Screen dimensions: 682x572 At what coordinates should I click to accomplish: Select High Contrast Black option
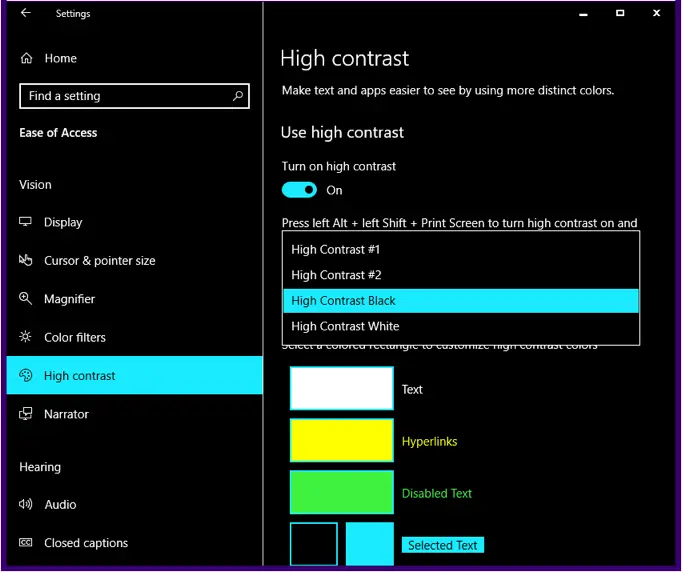461,301
